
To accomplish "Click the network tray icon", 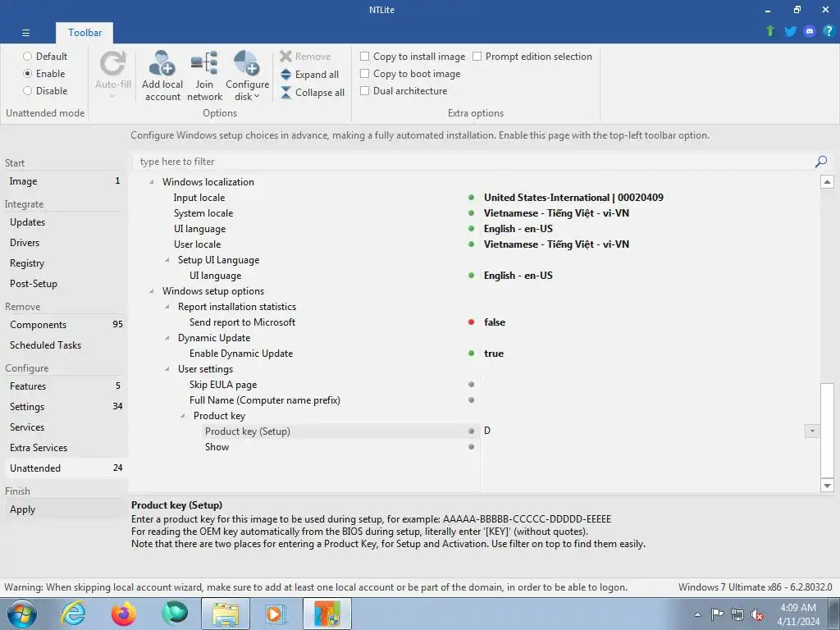I will tap(737, 614).
